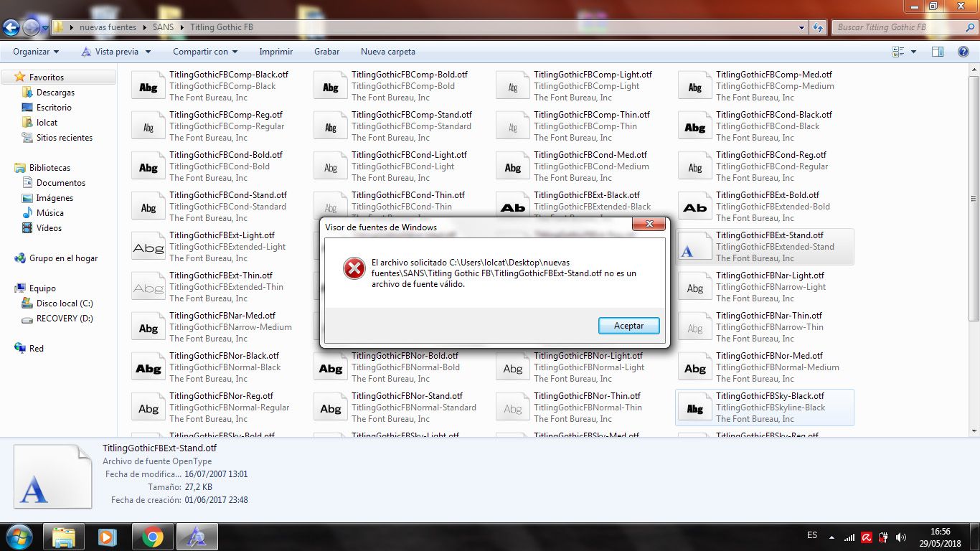Open Windows Explorer taskbar icon
Viewport: 980px width, 551px height.
63,537
